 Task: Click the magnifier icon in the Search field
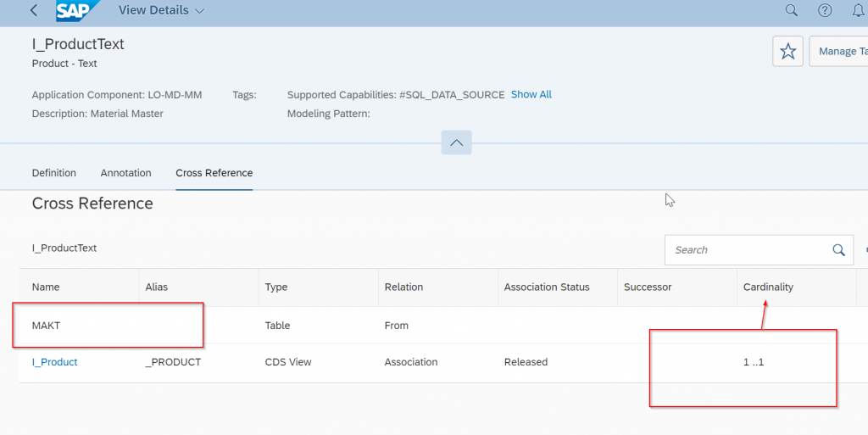(x=838, y=250)
